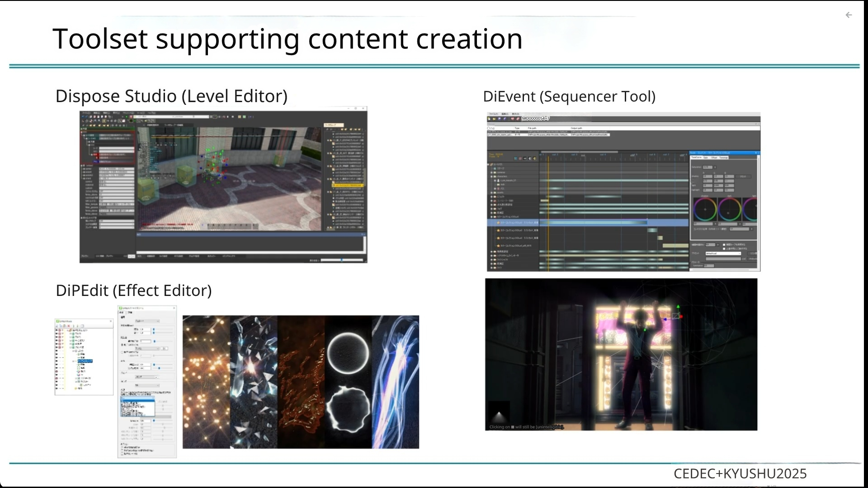Click the back arrow at slide top-right
This screenshot has height=488, width=868.
[849, 15]
